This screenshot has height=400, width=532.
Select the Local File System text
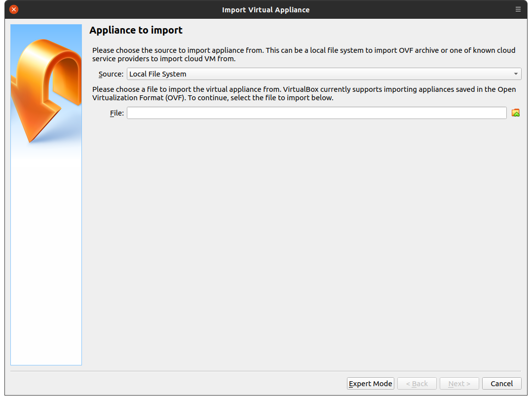pos(158,74)
